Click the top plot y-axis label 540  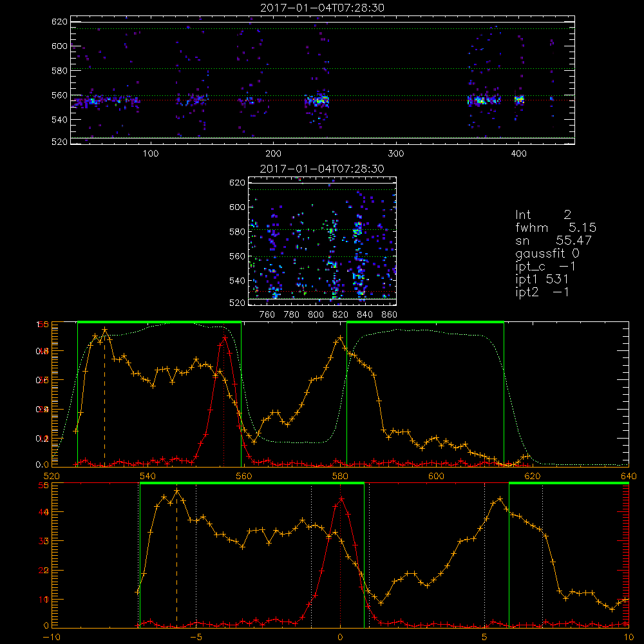pos(59,120)
